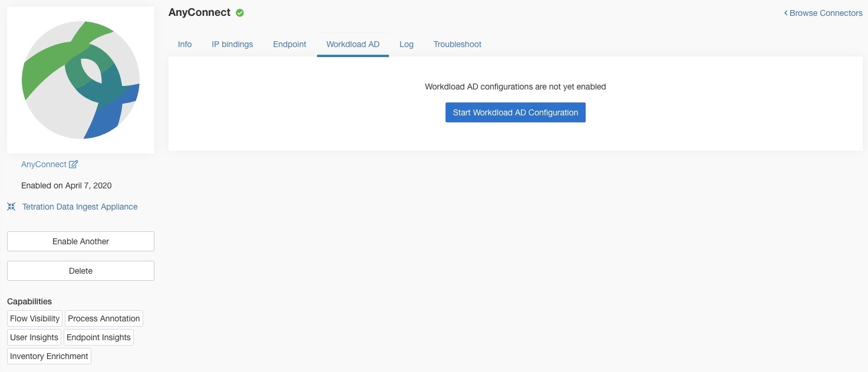The height and width of the screenshot is (372, 868).
Task: Switch to the IP bindings tab
Action: (x=233, y=44)
